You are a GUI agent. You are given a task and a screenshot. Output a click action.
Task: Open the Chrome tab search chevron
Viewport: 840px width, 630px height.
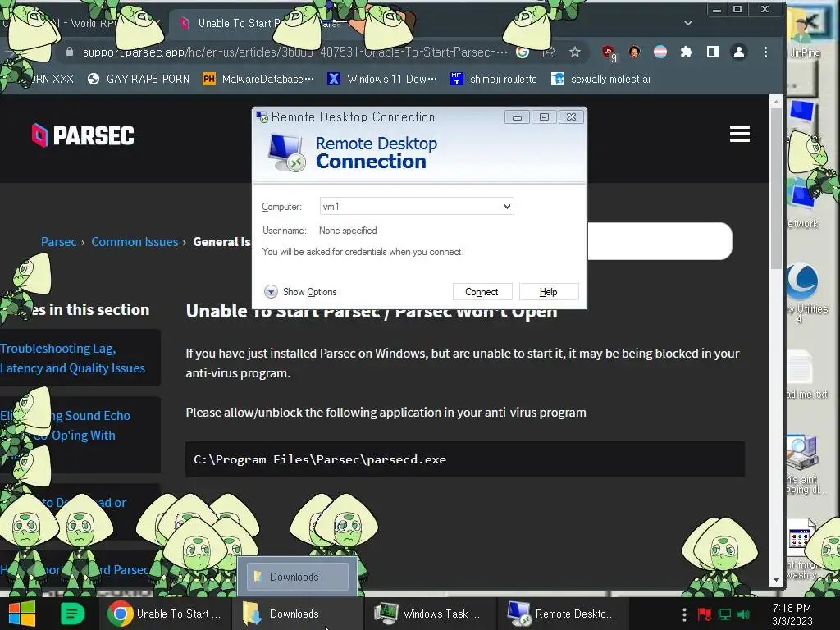coord(688,23)
